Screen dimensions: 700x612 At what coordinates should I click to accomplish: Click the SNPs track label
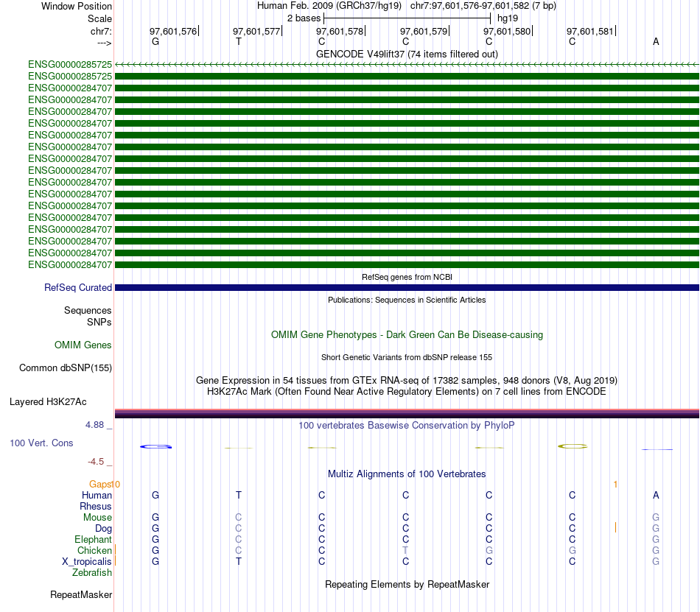(99, 322)
